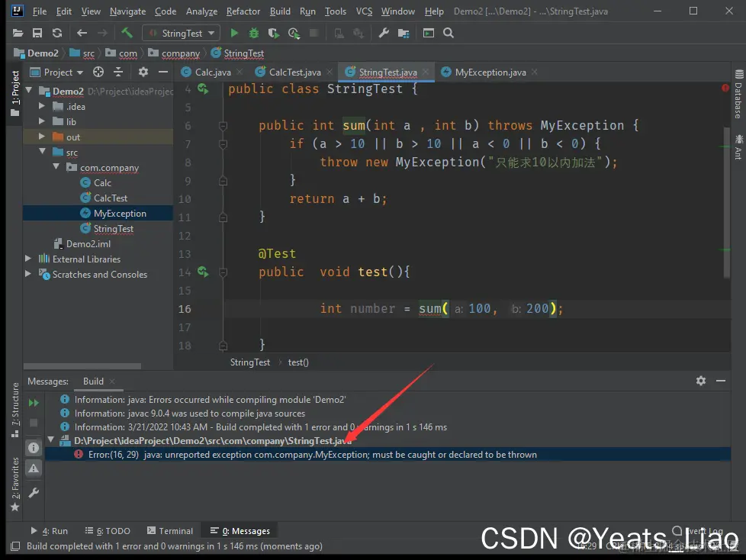Viewport: 746px width, 560px height.
Task: Open Project panel gear options
Action: tap(143, 72)
